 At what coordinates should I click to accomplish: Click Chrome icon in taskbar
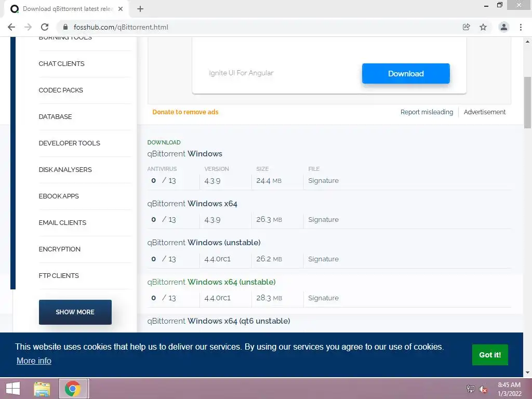72,389
